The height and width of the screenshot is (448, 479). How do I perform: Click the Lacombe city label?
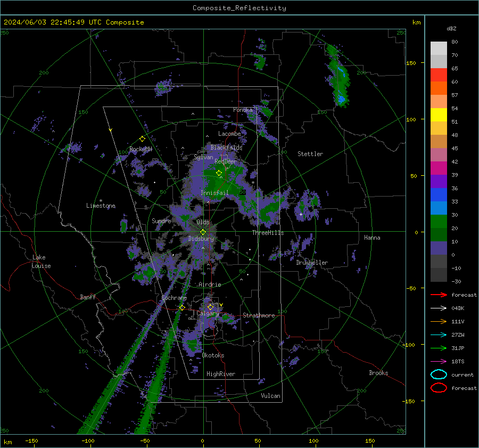pyautogui.click(x=229, y=134)
